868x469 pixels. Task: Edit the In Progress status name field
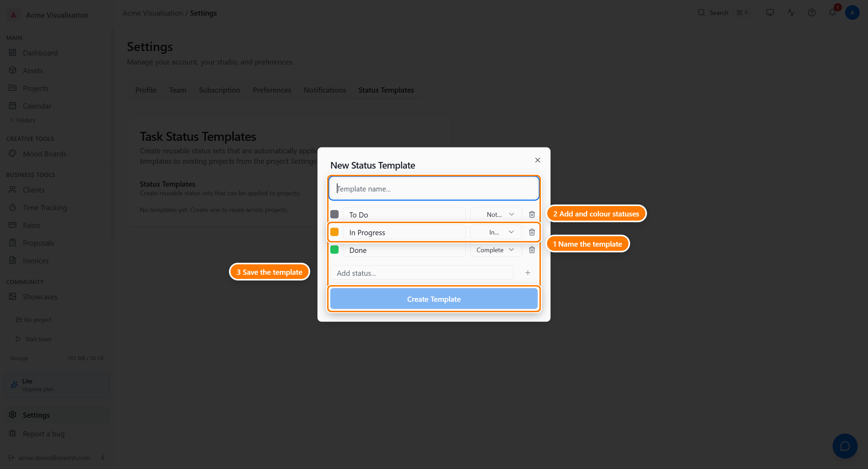[404, 232]
